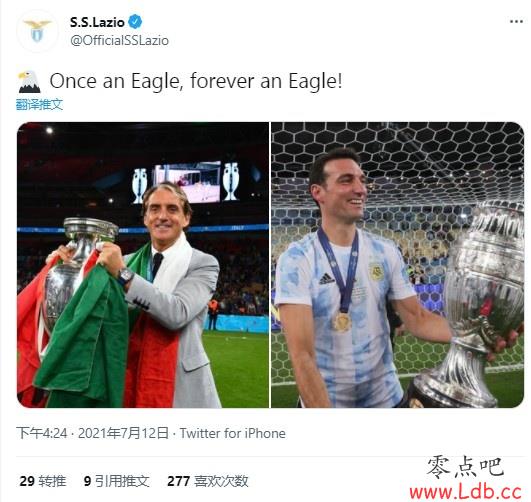Open the three-dot tweet options menu
The width and height of the screenshot is (531, 502).
(516, 22)
